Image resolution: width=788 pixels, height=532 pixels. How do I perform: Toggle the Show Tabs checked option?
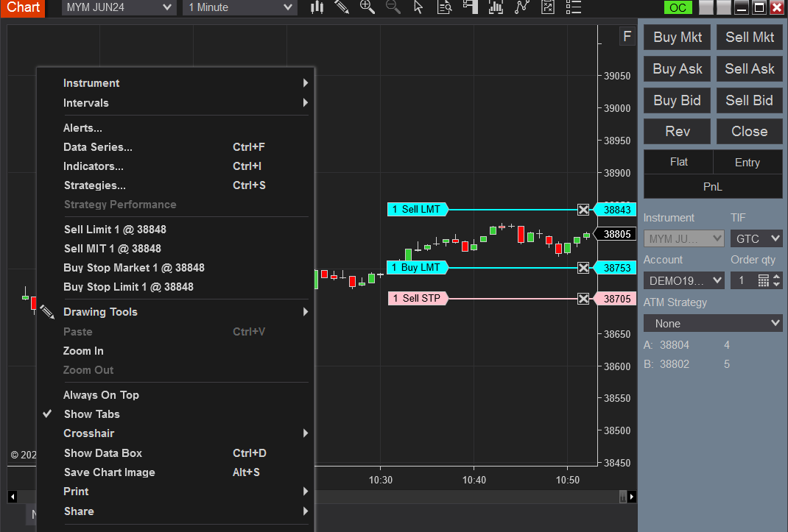tap(176, 414)
